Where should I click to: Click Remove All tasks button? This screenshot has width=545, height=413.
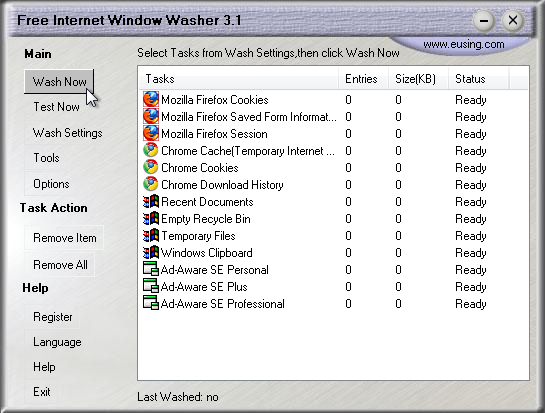[x=60, y=265]
